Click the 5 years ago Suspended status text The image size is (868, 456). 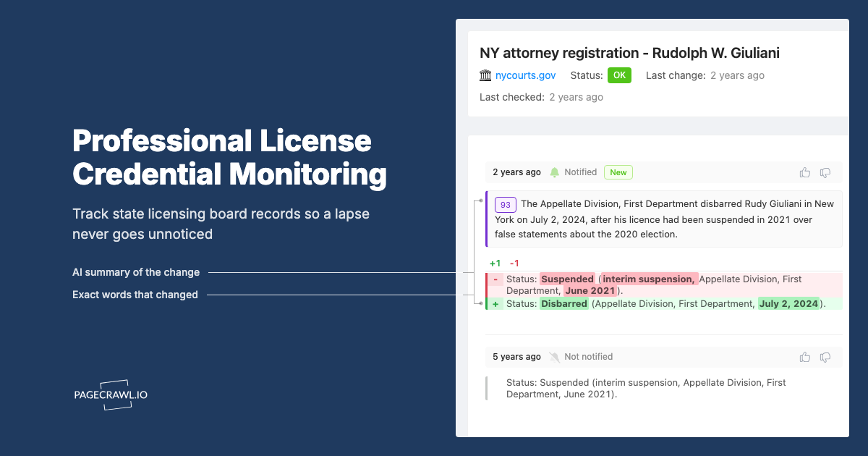coord(646,389)
